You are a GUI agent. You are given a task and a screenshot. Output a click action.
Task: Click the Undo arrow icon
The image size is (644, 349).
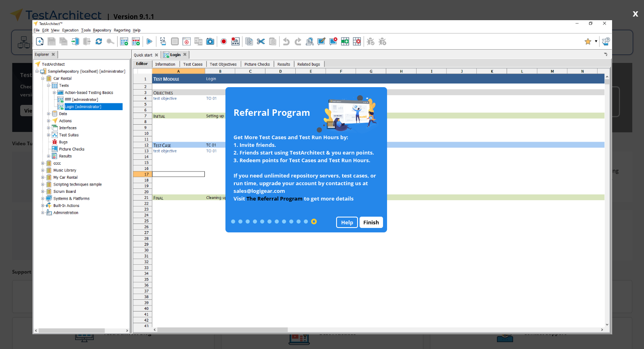click(286, 41)
